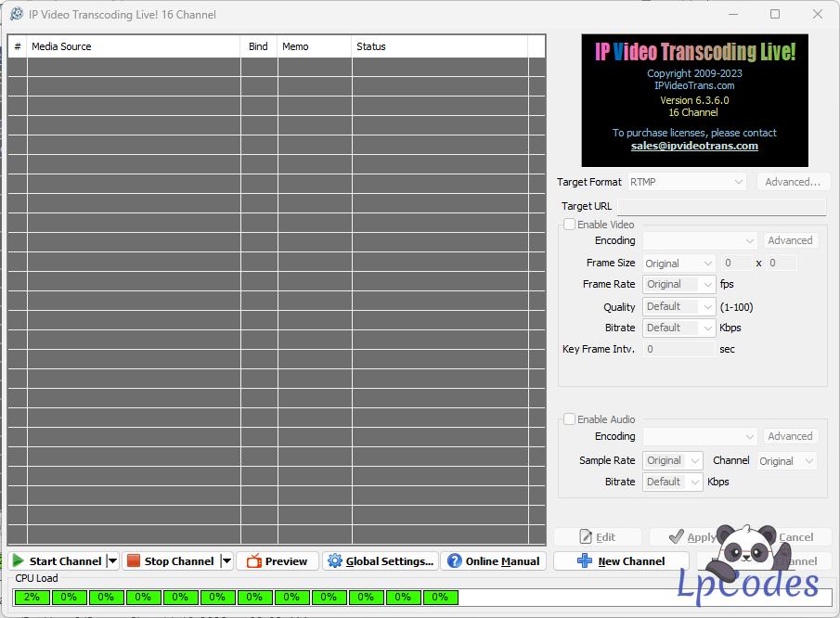Click the red Stop Channel icon
This screenshot has height=618, width=840.
click(x=134, y=561)
